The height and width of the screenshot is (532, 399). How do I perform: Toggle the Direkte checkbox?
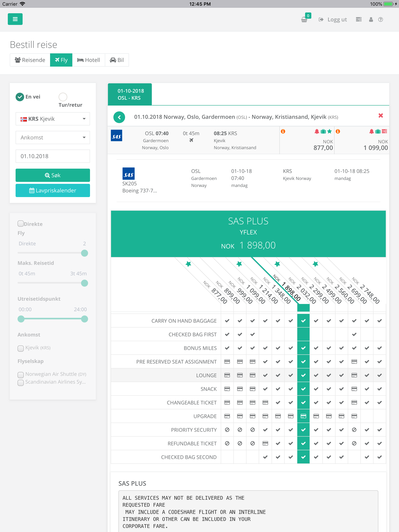[x=21, y=224]
